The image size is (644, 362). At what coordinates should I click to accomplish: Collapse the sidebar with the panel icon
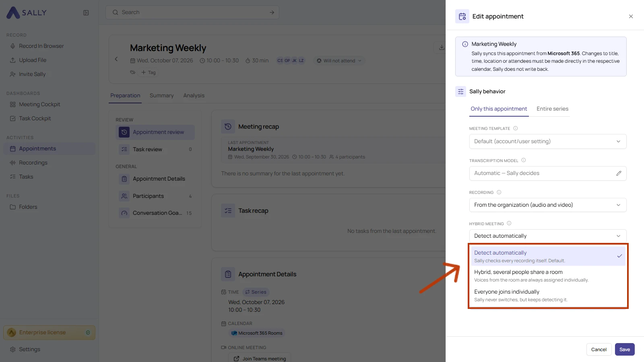point(86,13)
